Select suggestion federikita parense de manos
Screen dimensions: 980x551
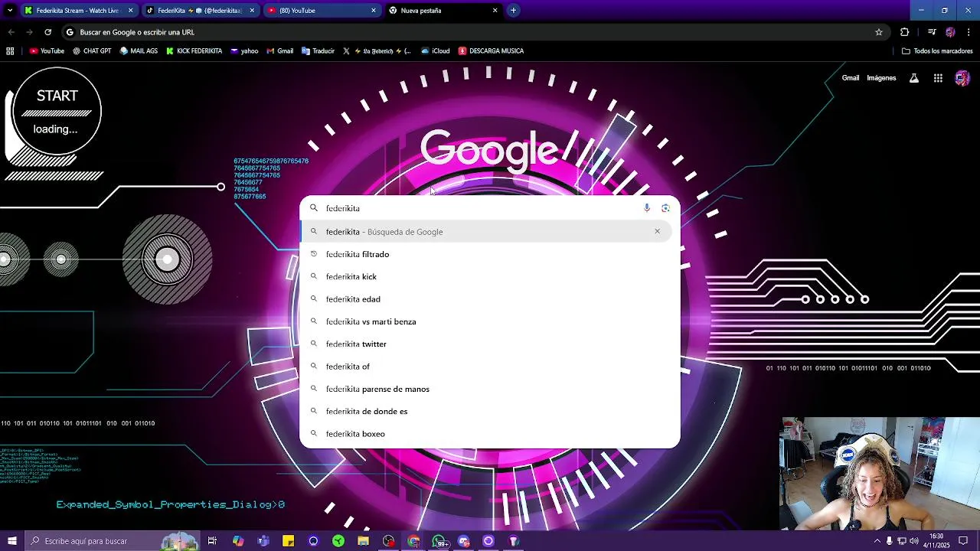486,389
